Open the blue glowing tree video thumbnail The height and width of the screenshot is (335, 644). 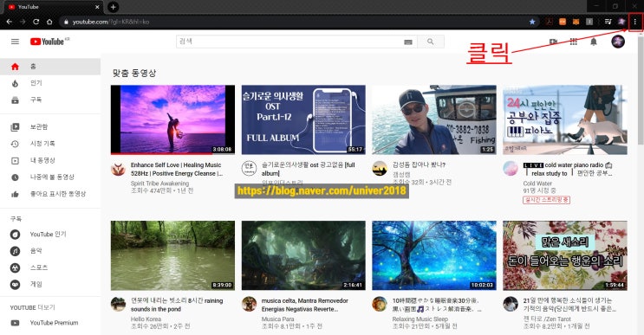click(434, 255)
